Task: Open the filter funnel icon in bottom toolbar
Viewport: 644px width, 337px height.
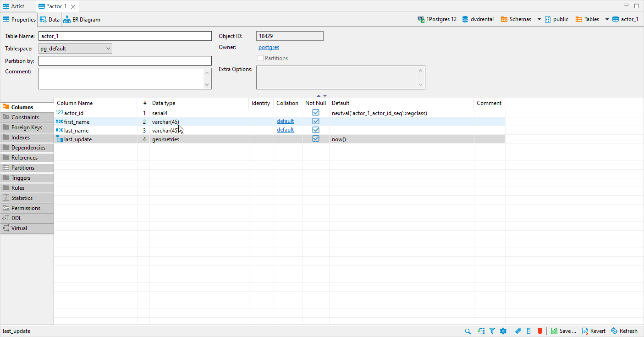Action: point(492,331)
